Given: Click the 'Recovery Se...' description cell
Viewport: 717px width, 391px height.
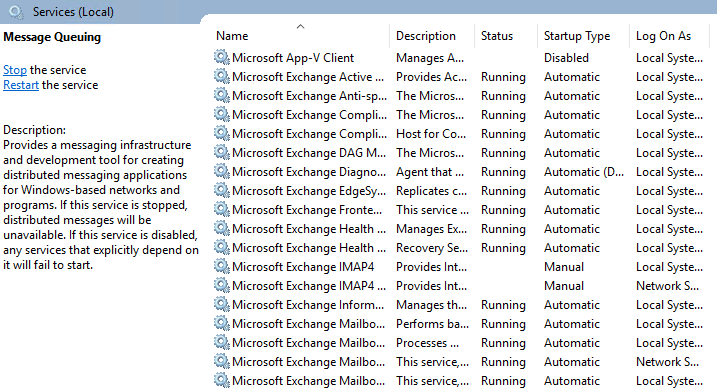Looking at the screenshot, I should [x=432, y=248].
